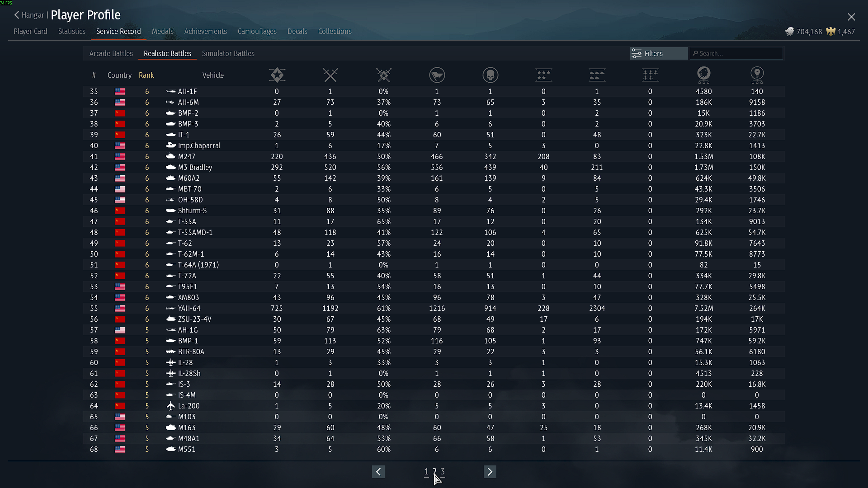Viewport: 868px width, 488px height.
Task: Sort by battles crossed swords column
Action: pyautogui.click(x=330, y=75)
